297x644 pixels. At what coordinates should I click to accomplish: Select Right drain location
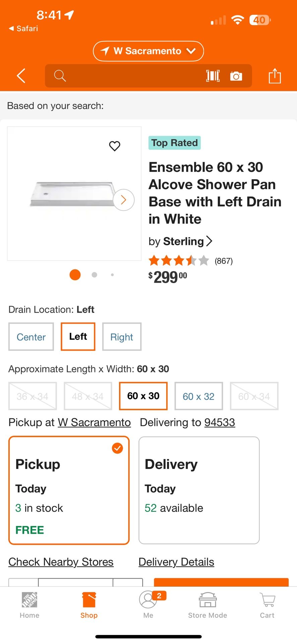tap(122, 336)
